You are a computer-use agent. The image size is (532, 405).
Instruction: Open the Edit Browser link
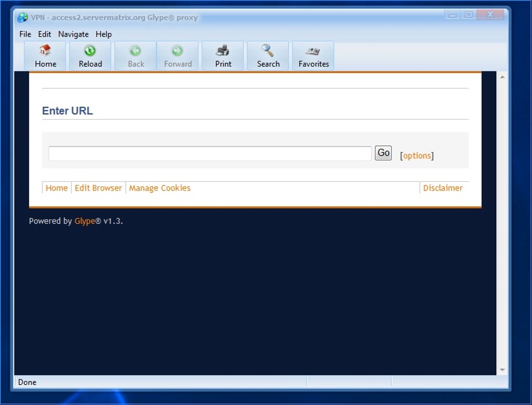point(98,188)
